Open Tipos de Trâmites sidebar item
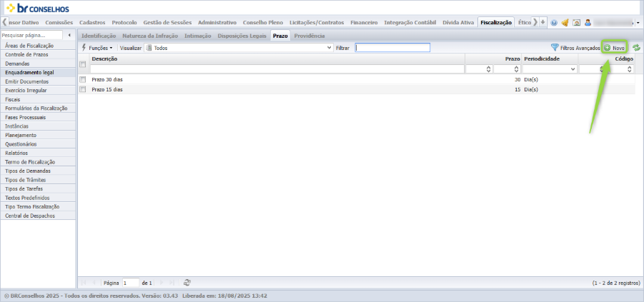The width and height of the screenshot is (644, 302). click(38, 180)
